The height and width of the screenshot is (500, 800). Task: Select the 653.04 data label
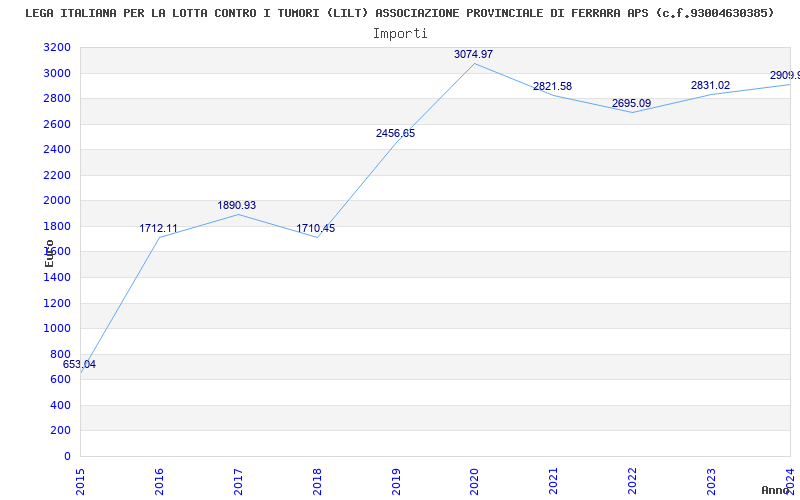click(x=79, y=365)
